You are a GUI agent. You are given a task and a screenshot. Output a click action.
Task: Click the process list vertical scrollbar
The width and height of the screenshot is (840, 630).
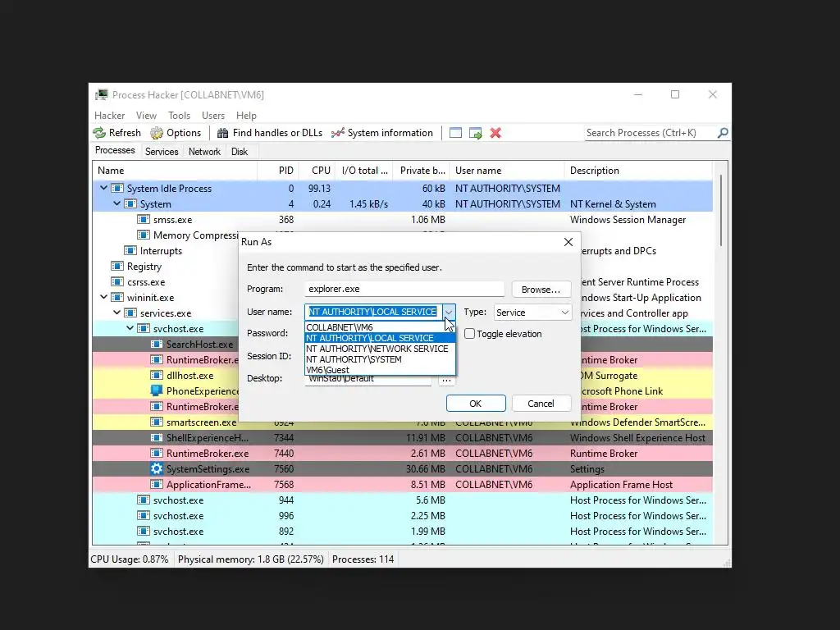pyautogui.click(x=721, y=210)
